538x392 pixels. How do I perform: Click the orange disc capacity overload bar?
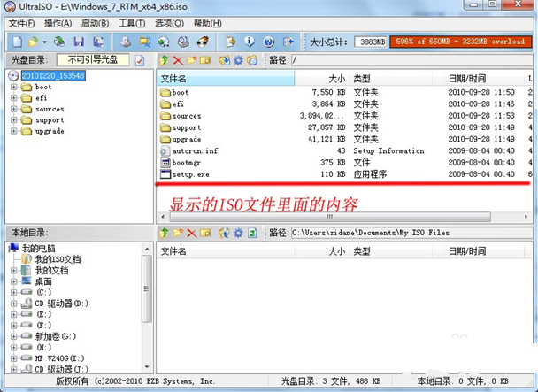[x=459, y=42]
